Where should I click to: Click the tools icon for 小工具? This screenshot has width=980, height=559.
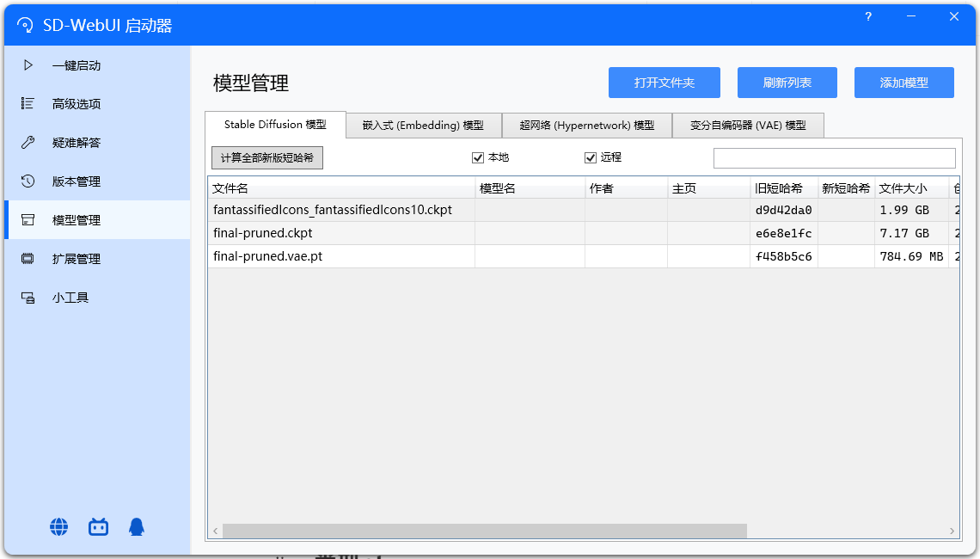click(28, 298)
